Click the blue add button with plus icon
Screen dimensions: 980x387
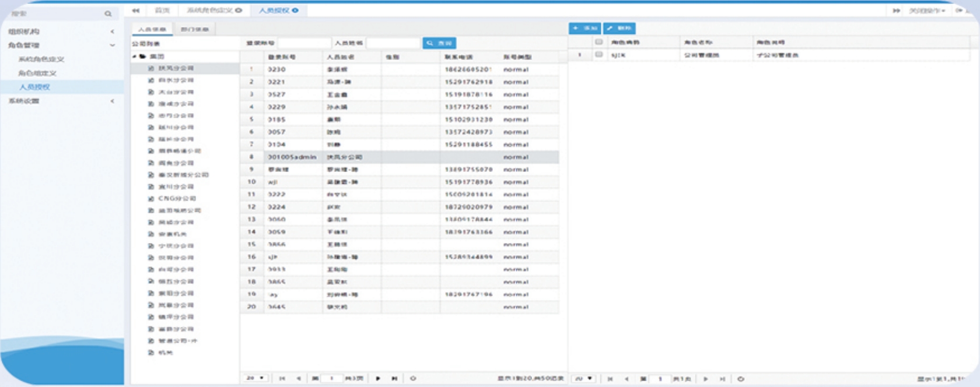pyautogui.click(x=584, y=28)
